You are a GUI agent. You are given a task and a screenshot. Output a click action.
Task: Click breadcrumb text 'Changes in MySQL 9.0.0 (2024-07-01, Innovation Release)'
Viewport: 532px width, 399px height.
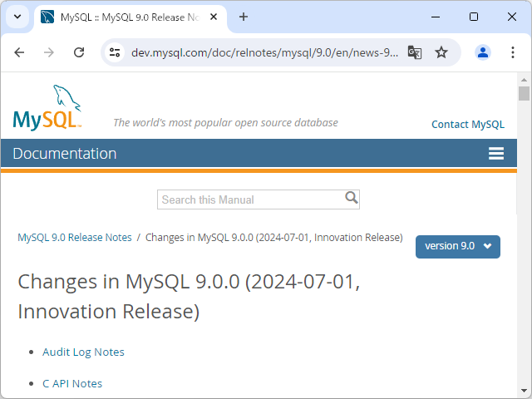(x=273, y=238)
